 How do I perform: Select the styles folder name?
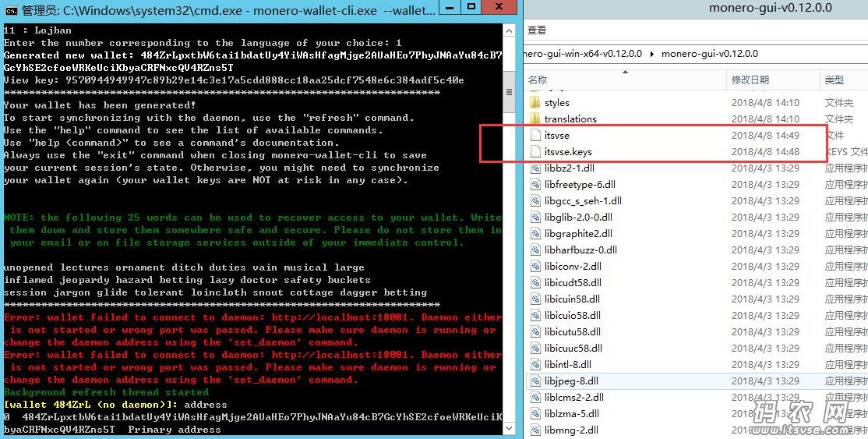tap(557, 103)
